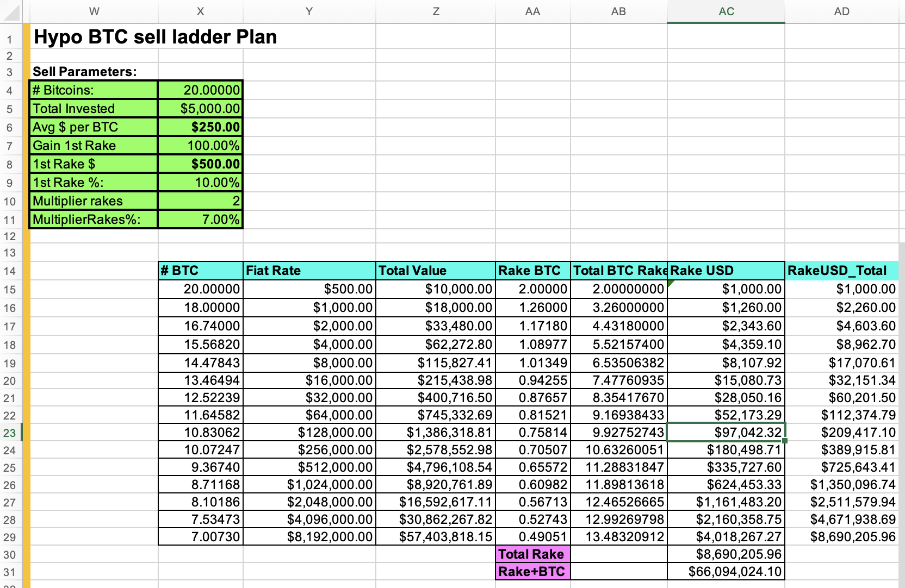
Task: Select the $57,403,818.15 Total Value cell
Action: (x=436, y=537)
